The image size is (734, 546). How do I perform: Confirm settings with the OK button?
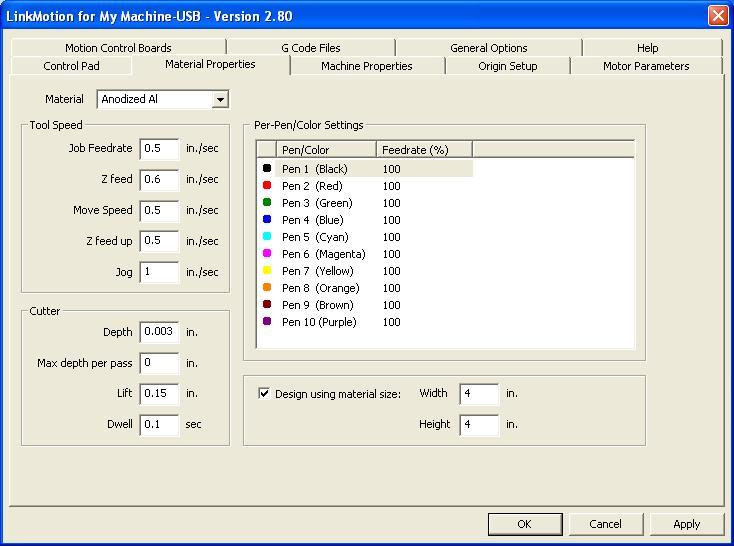coord(525,524)
